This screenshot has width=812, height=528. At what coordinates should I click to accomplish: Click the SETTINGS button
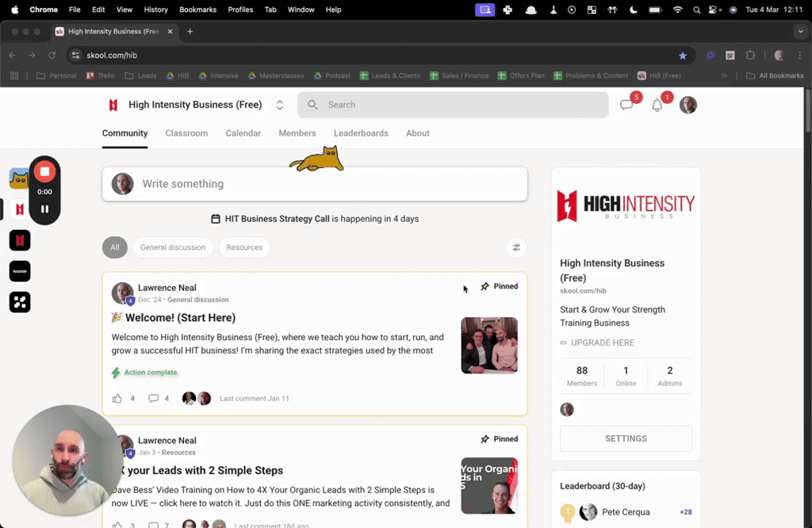click(626, 438)
